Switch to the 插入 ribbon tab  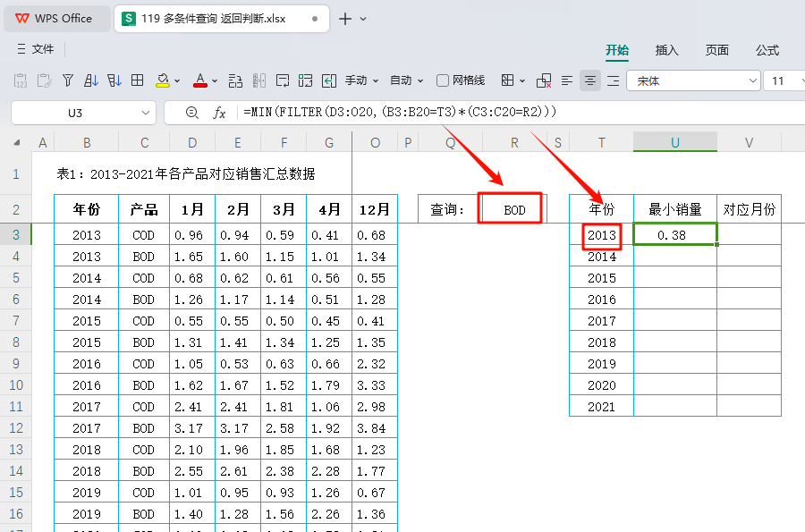(x=666, y=50)
